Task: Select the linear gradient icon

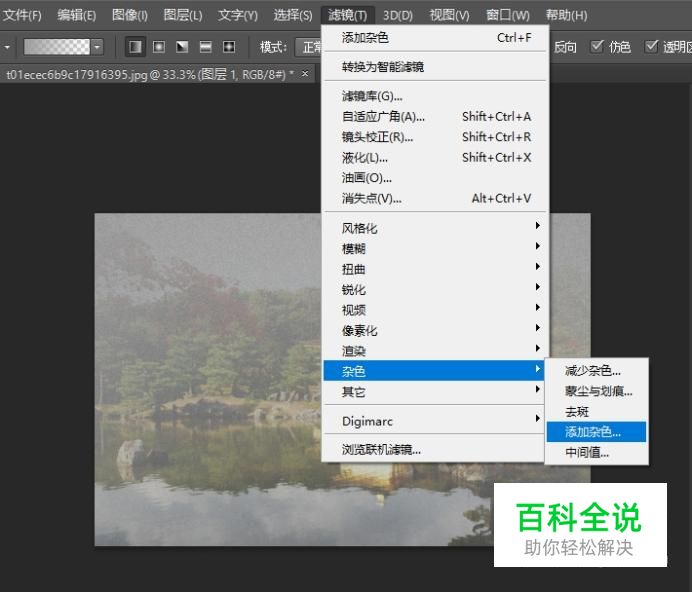Action: click(135, 47)
